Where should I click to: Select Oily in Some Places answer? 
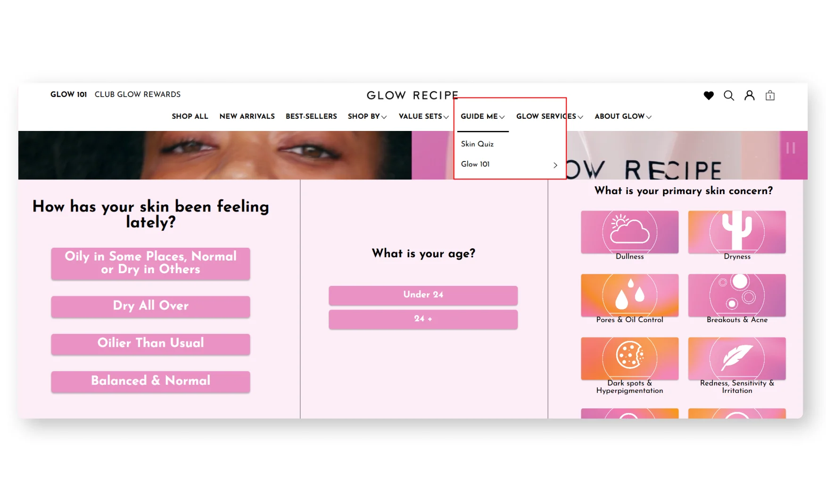point(150,263)
